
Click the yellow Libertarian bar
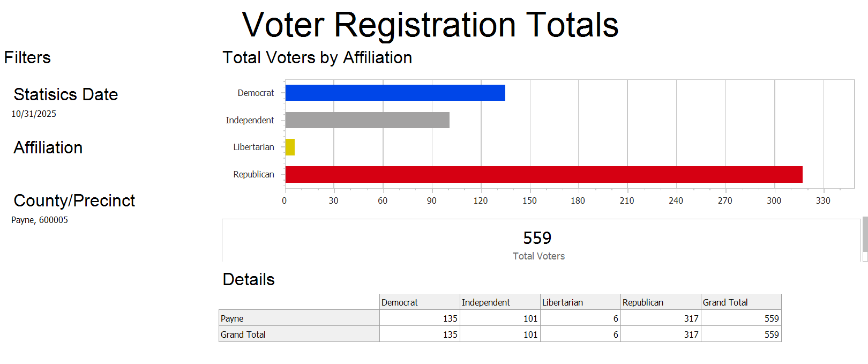[290, 147]
